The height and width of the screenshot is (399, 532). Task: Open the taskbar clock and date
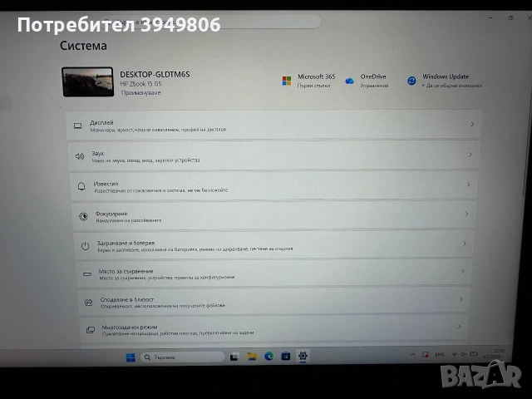click(x=495, y=353)
